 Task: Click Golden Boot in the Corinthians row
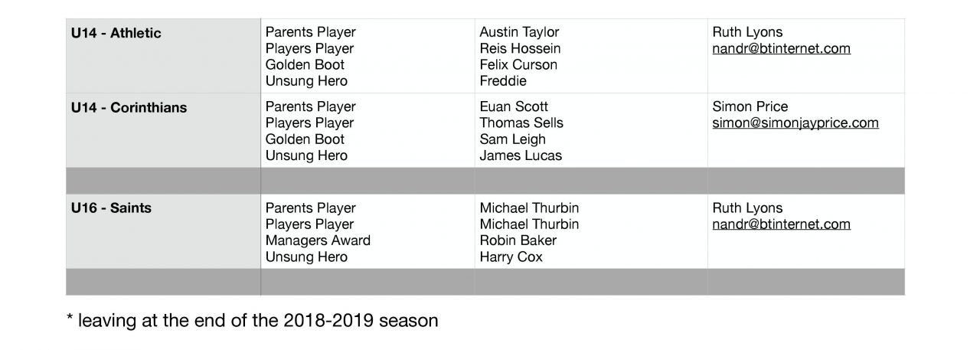coord(305,139)
